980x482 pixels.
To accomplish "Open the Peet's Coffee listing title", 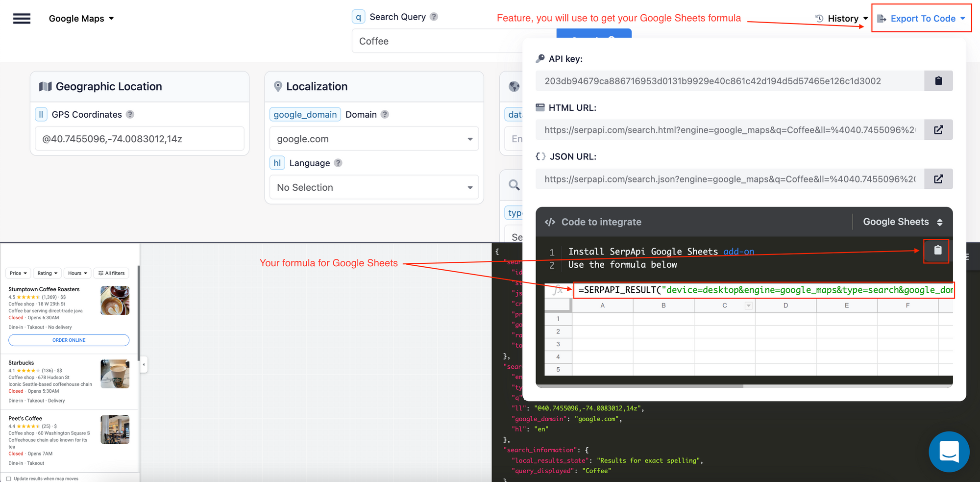I will click(x=25, y=419).
